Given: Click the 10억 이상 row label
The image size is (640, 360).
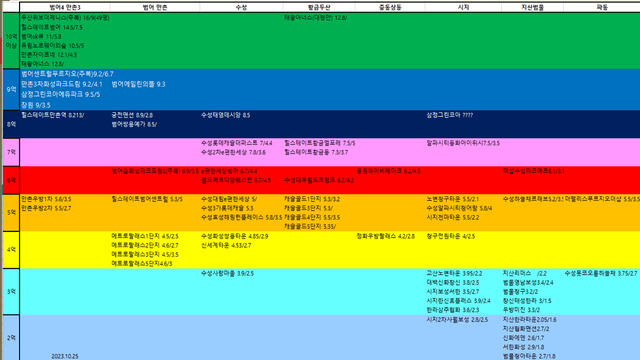Looking at the screenshot, I should pos(11,41).
